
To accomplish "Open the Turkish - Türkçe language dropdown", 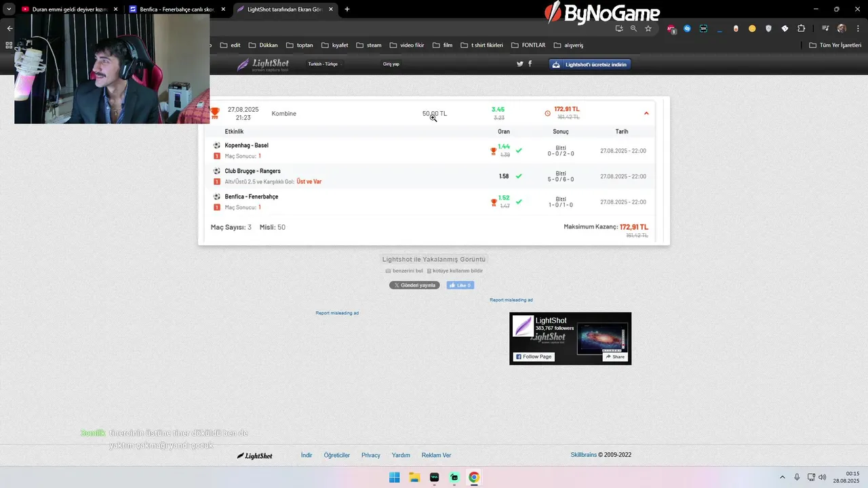I will (x=323, y=64).
